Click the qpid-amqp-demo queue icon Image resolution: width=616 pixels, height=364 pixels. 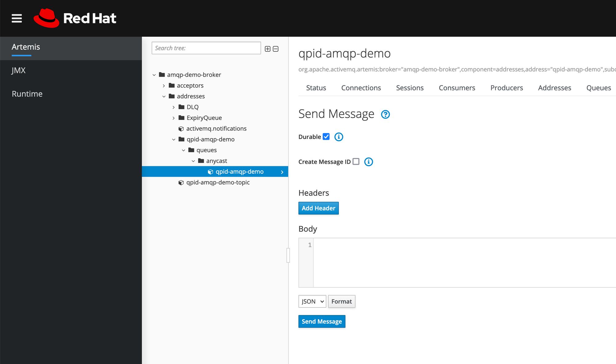pyautogui.click(x=210, y=171)
